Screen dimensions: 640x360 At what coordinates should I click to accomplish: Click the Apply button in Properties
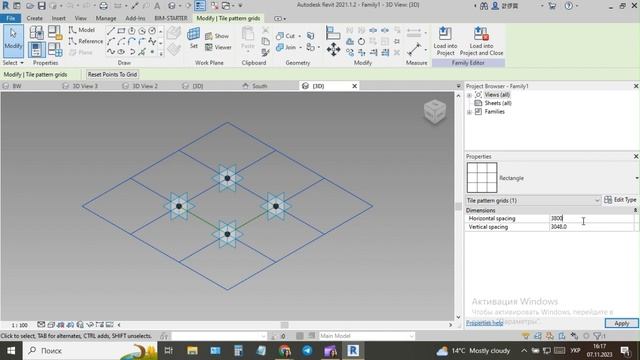tap(621, 323)
